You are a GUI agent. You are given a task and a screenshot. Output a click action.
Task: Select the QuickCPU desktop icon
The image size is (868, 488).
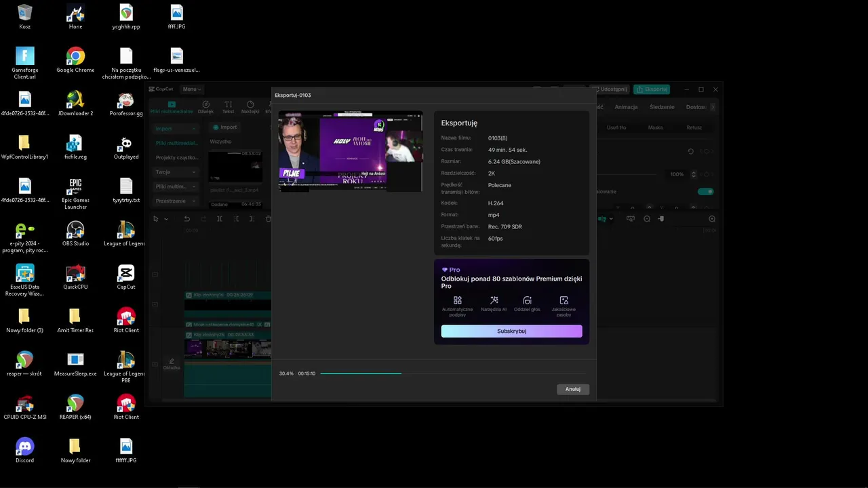click(75, 277)
